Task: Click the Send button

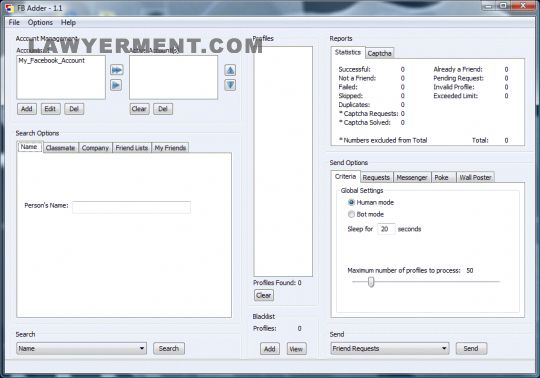Action: point(471,348)
